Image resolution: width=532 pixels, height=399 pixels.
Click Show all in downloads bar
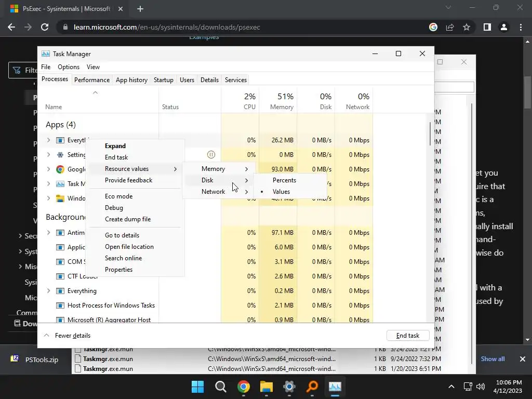pyautogui.click(x=493, y=359)
